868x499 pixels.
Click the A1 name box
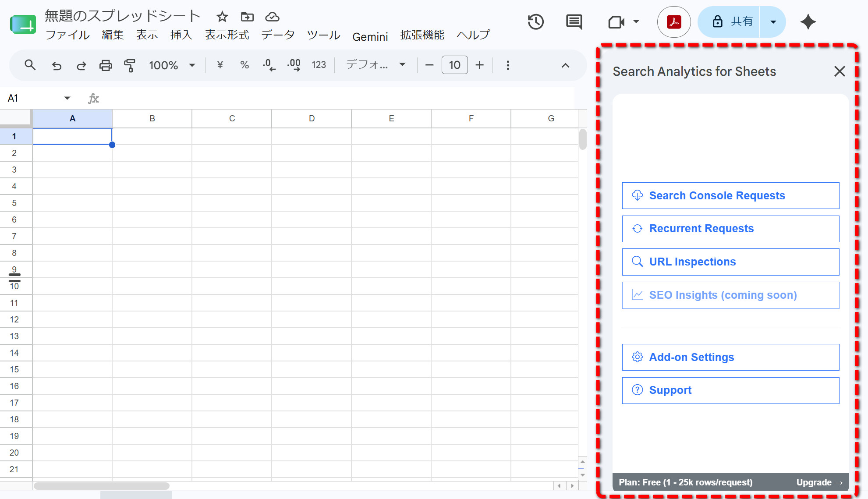(32, 98)
